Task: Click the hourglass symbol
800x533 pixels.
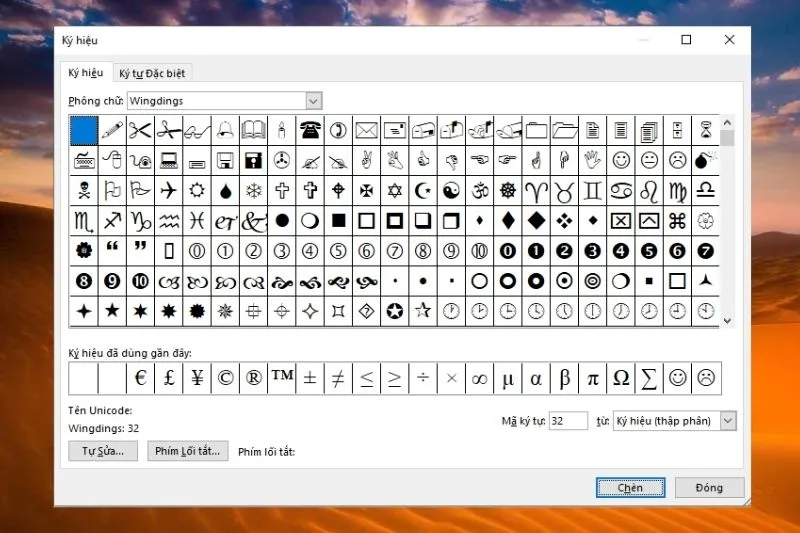Action: pos(706,131)
